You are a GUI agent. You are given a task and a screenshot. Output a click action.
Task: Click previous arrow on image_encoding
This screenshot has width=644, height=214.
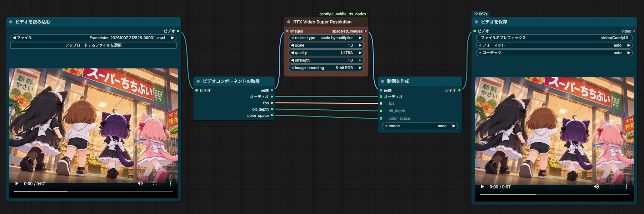pos(292,68)
